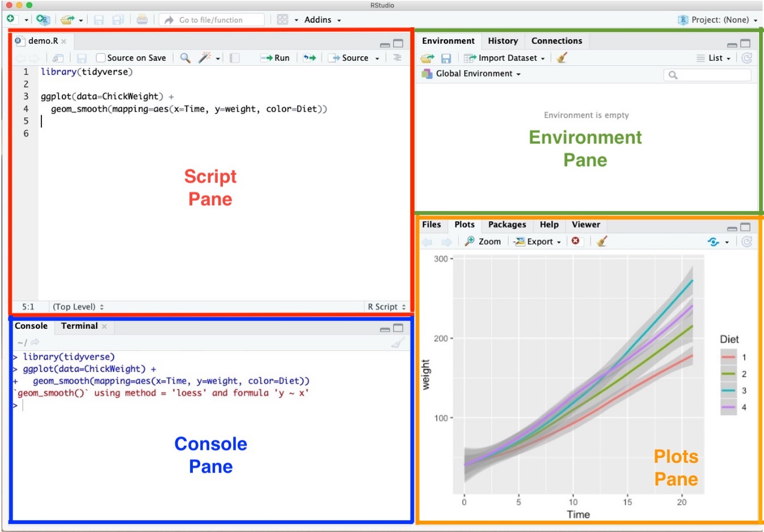Screen dimensions: 764x532
Task: Click the load workspace folder icon in Environment
Action: 428,58
